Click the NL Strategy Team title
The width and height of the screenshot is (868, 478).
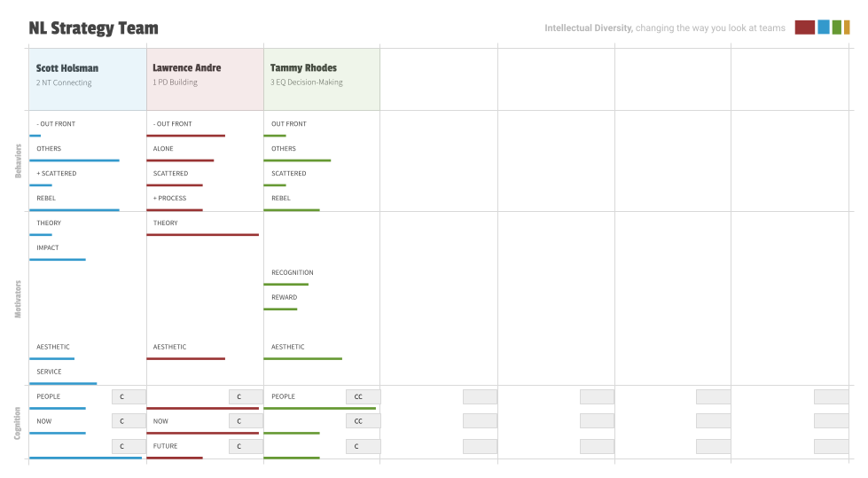pyautogui.click(x=93, y=28)
